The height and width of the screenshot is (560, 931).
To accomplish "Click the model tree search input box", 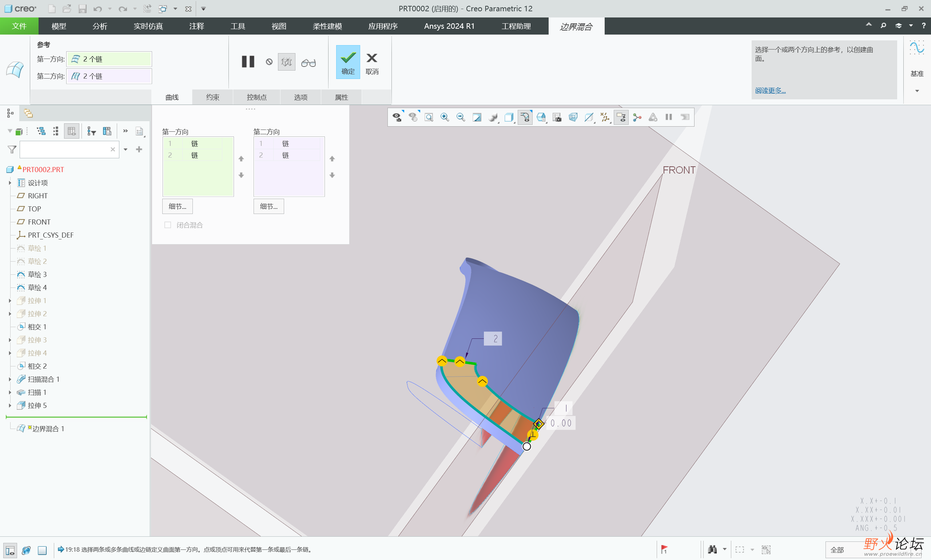I will 69,150.
